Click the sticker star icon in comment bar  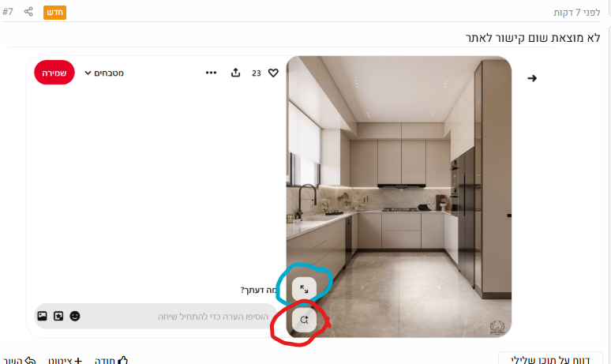point(58,316)
